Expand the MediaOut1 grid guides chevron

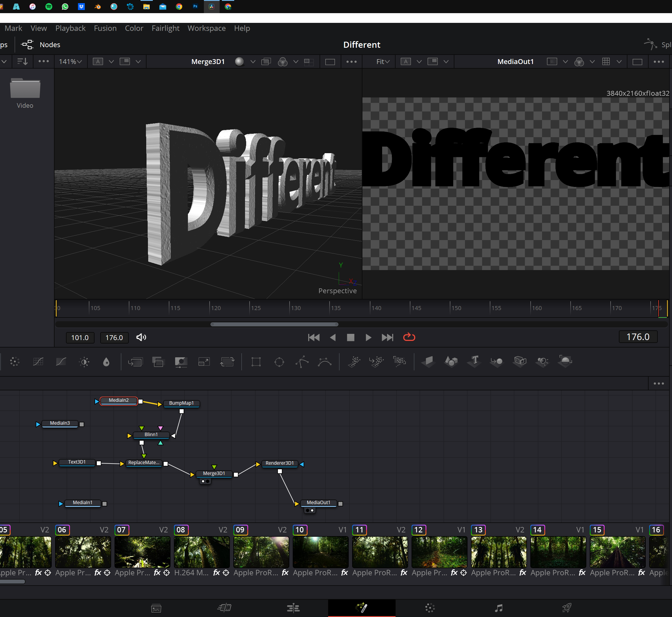coord(619,62)
